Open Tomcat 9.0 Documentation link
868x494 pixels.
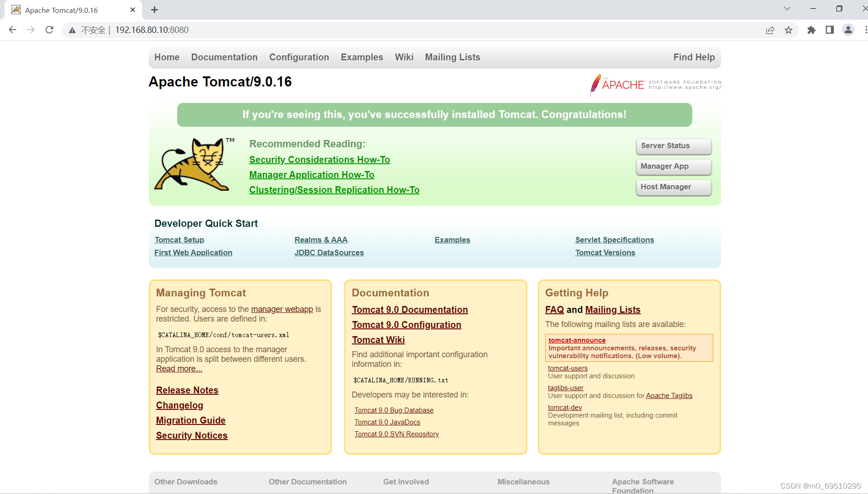410,310
